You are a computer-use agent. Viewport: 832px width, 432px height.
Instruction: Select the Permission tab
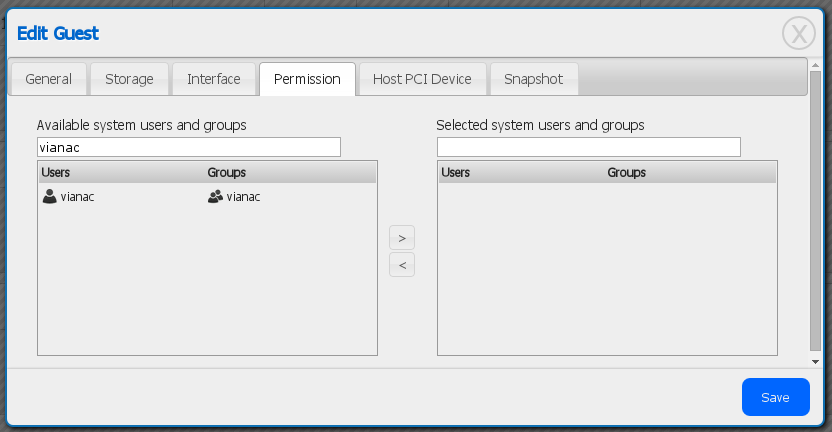307,79
